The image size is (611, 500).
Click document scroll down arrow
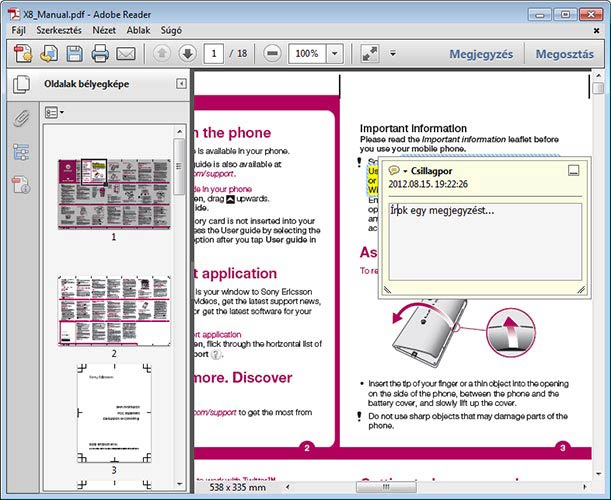click(x=598, y=474)
